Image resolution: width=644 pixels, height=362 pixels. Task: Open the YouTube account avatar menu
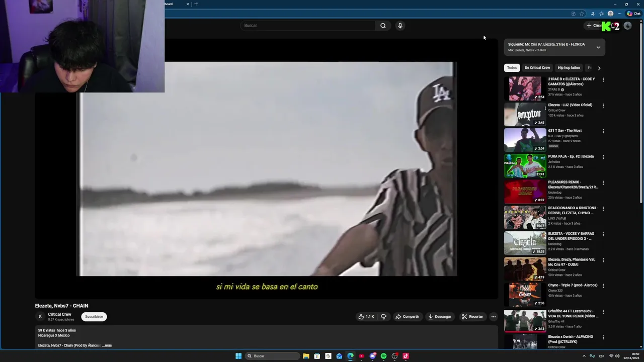point(627,26)
